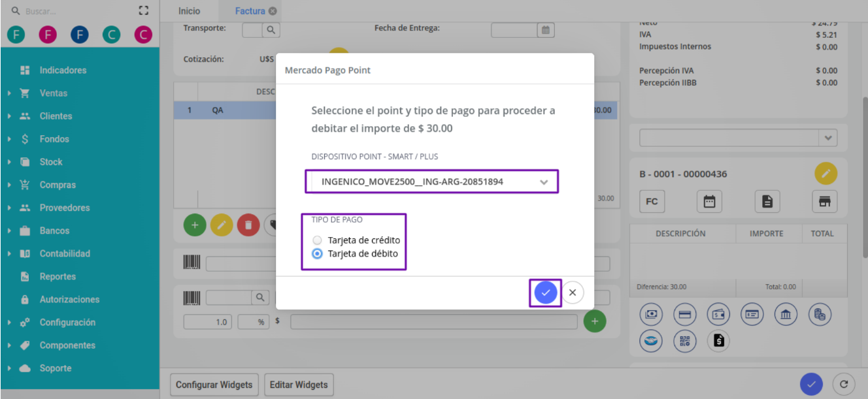
Task: Click the QA item row in the table
Action: pyautogui.click(x=395, y=110)
